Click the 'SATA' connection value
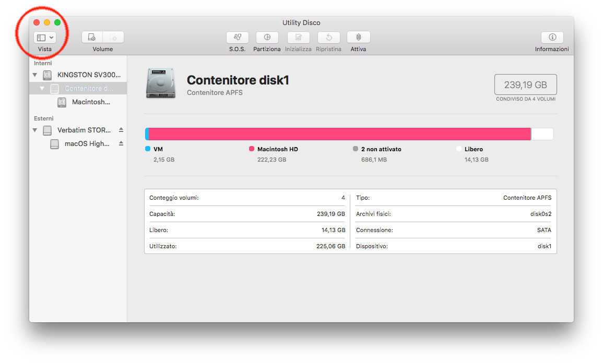Viewport: 603px width, 364px height. pos(544,230)
